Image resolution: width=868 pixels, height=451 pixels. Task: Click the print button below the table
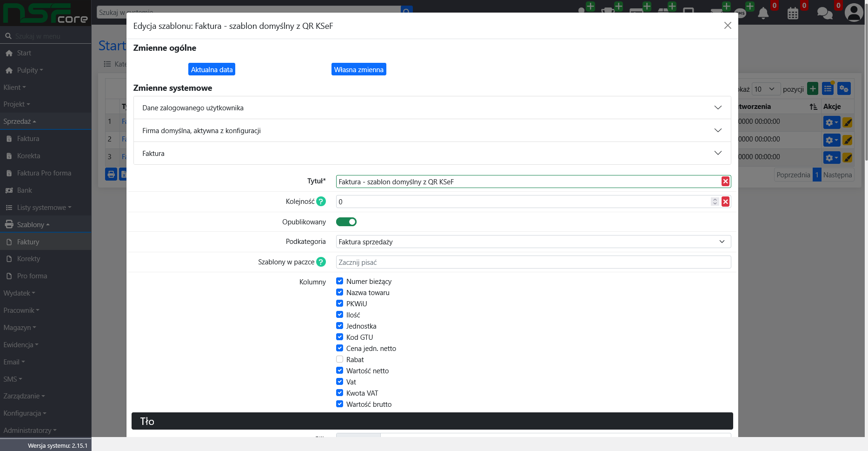[x=111, y=175]
